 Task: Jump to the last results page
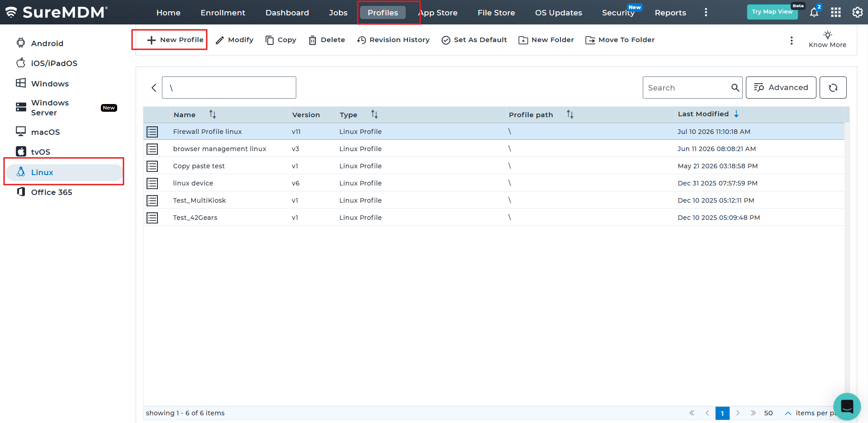pos(753,413)
